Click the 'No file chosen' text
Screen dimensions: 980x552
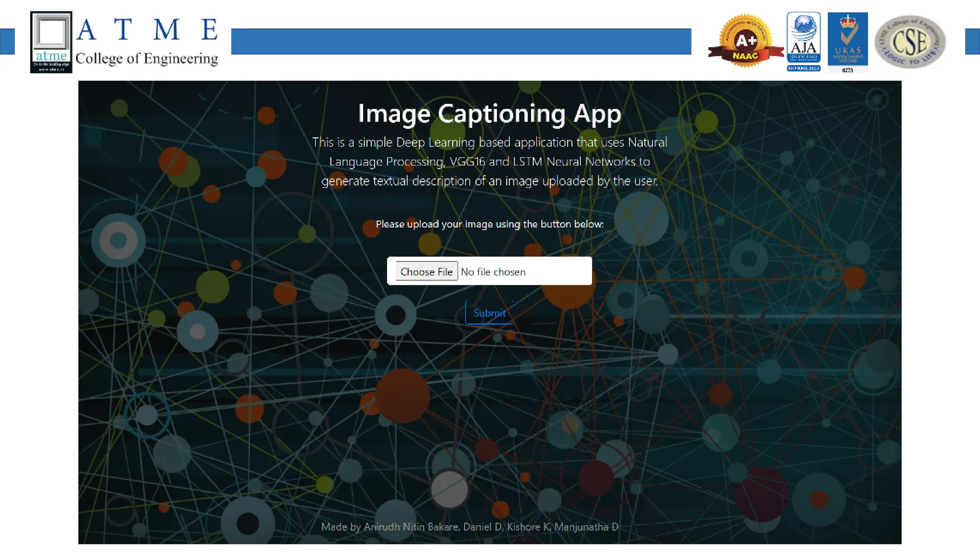[493, 272]
